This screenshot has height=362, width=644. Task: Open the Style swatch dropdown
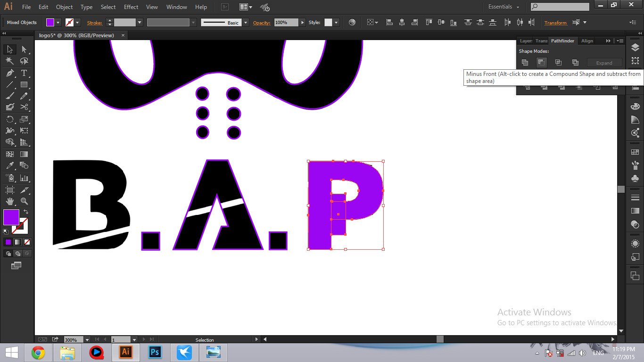336,22
